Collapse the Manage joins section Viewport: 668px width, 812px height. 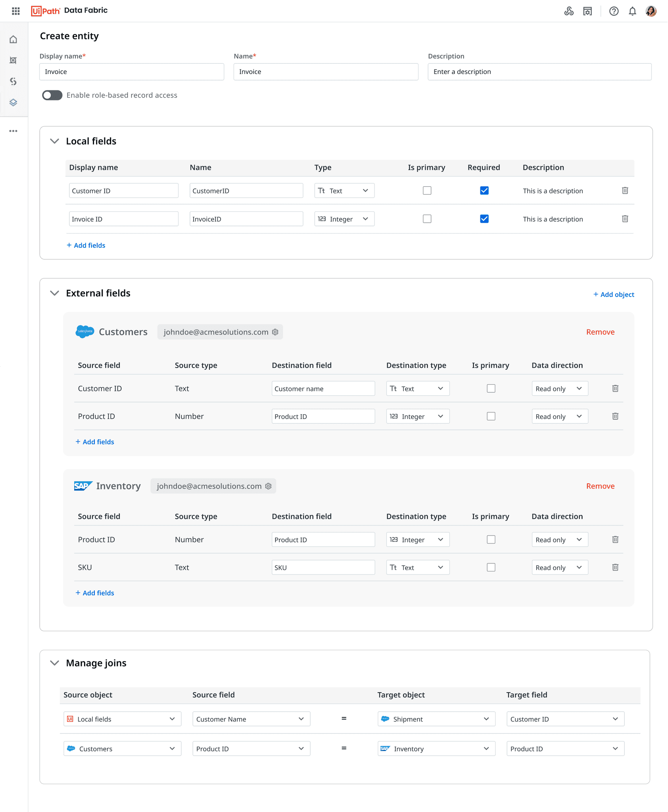pos(55,663)
